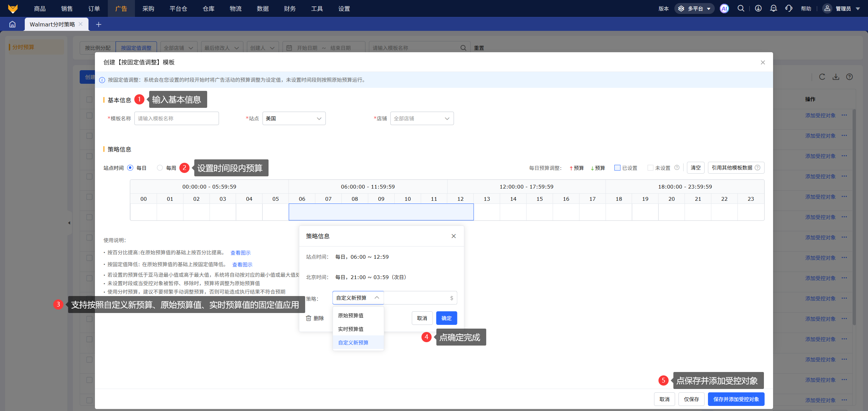Open the 站点 dropdown showing 美国
The image size is (868, 411).
click(x=294, y=118)
